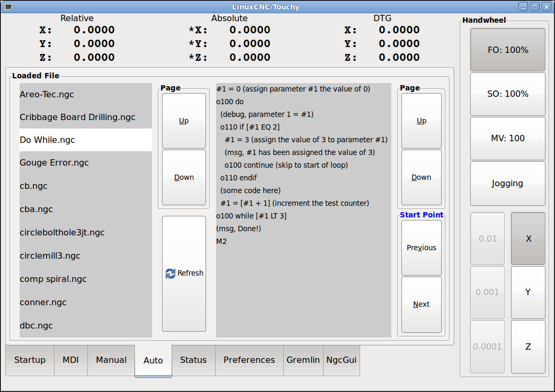
Task: Switch to the Auto tab
Action: tap(153, 361)
